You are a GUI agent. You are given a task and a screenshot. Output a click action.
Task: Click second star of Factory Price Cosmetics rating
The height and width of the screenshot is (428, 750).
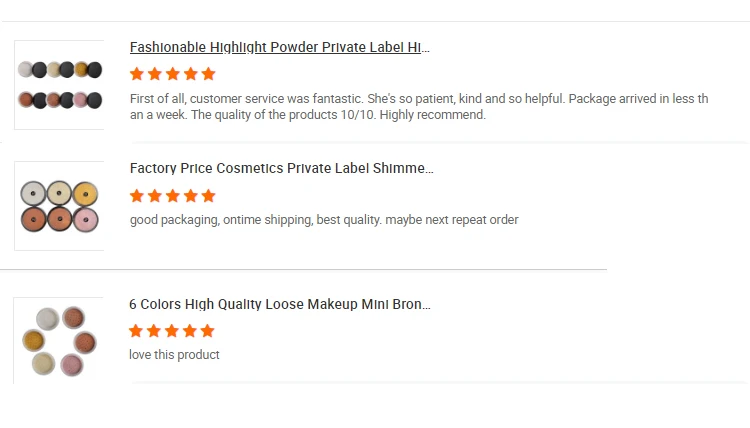[155, 196]
